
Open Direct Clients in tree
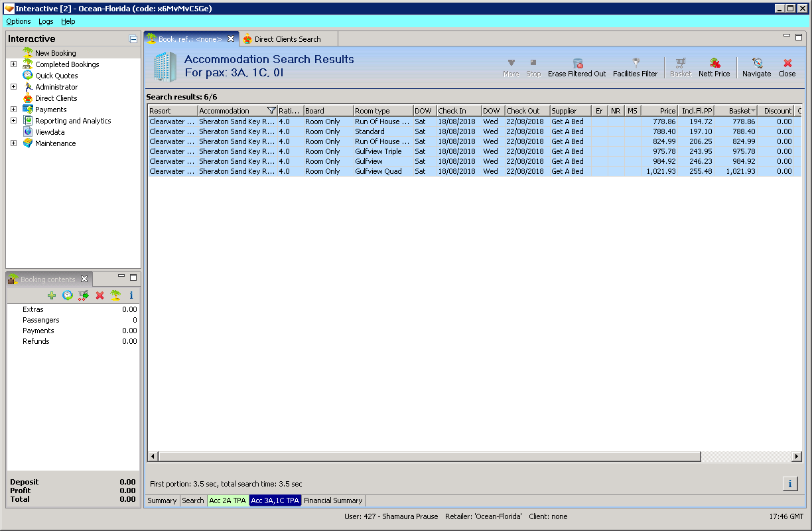coord(56,98)
